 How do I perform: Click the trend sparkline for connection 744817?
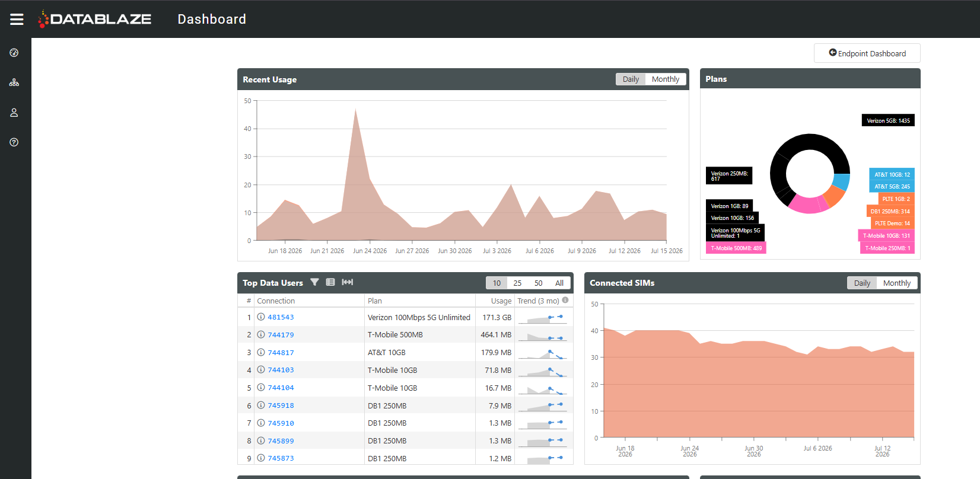[x=542, y=353]
